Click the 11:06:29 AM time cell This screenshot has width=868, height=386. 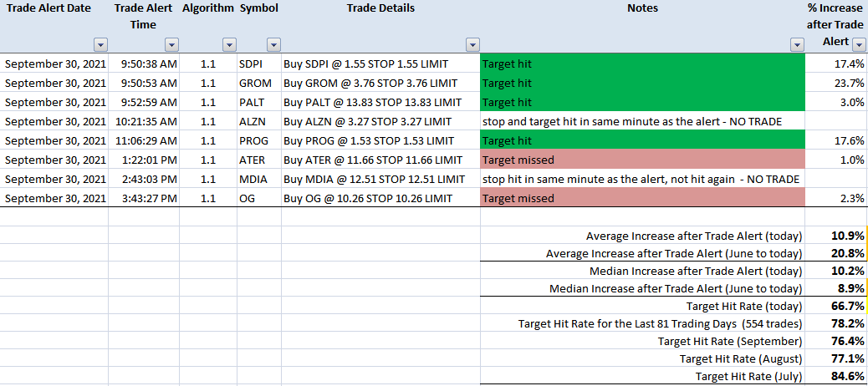click(x=144, y=141)
